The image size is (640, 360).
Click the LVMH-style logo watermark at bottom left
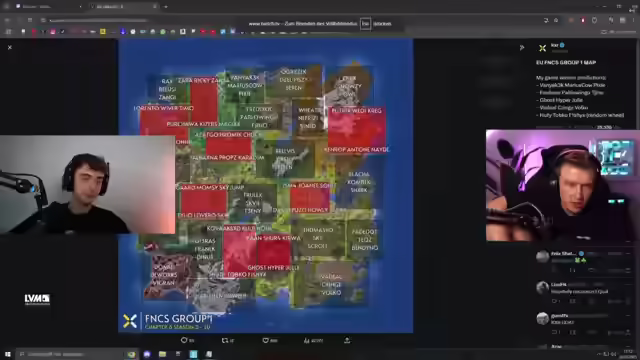coord(37,299)
